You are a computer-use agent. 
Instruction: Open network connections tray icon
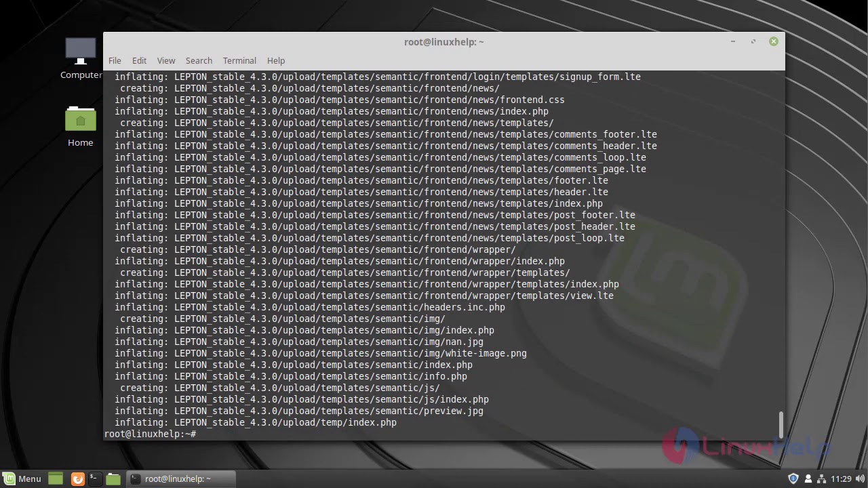(821, 479)
